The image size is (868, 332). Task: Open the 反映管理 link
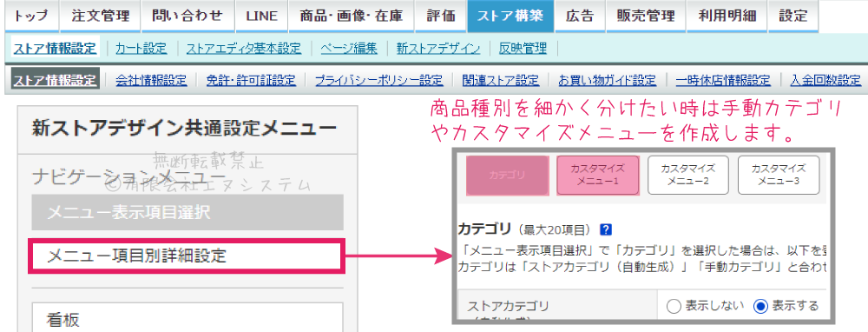(x=523, y=49)
